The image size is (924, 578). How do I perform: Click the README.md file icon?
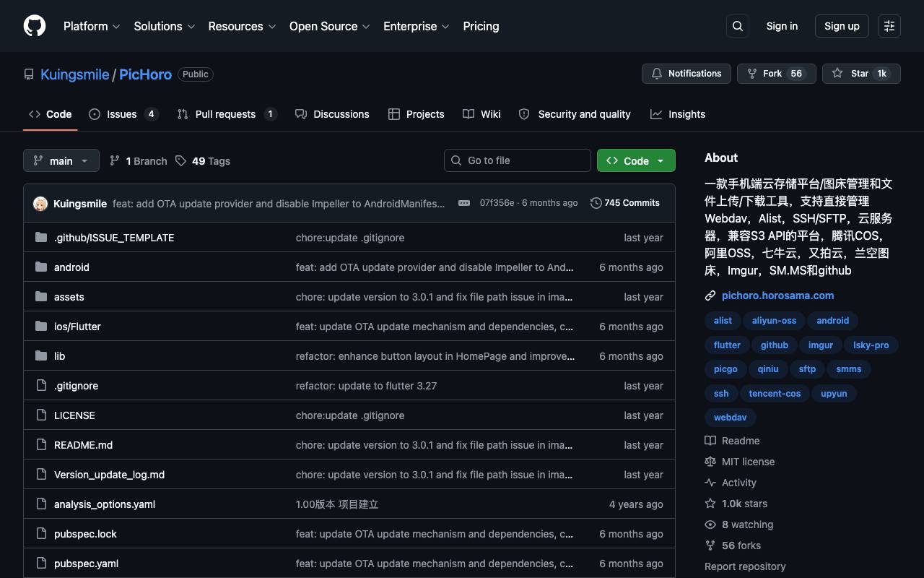[41, 444]
